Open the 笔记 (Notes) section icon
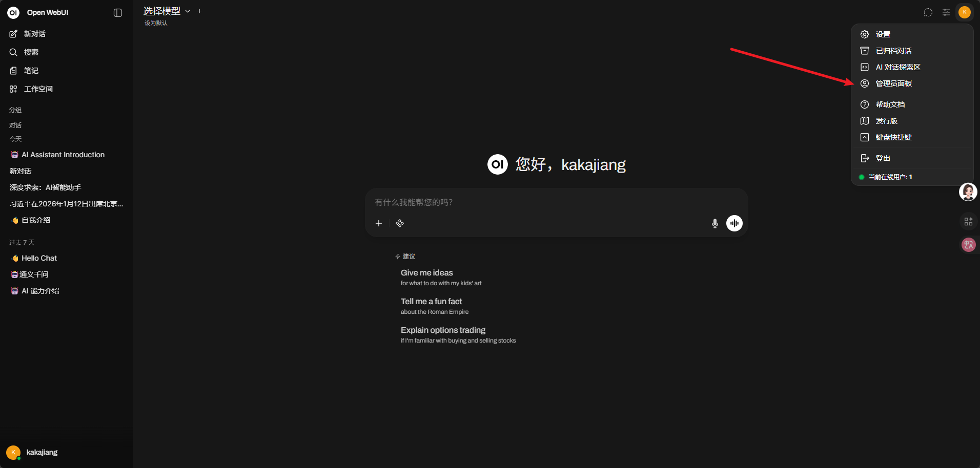This screenshot has height=468, width=980. coord(13,70)
